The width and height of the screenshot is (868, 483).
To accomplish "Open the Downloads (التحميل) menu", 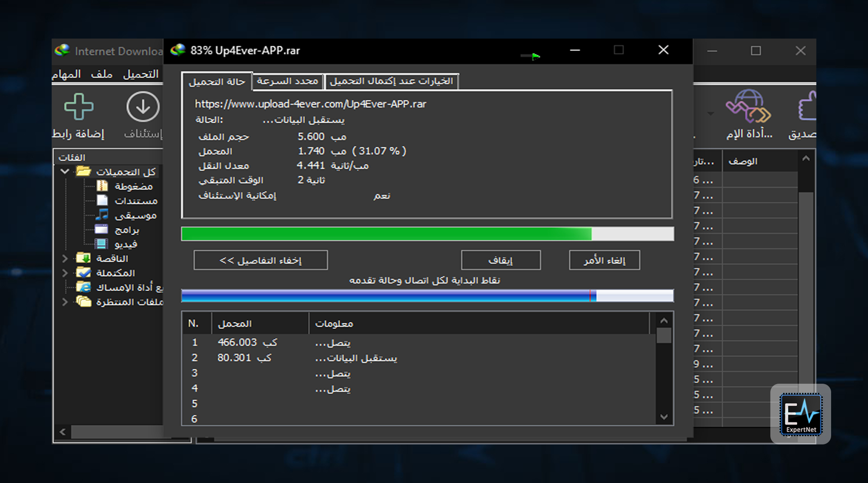I will point(141,75).
